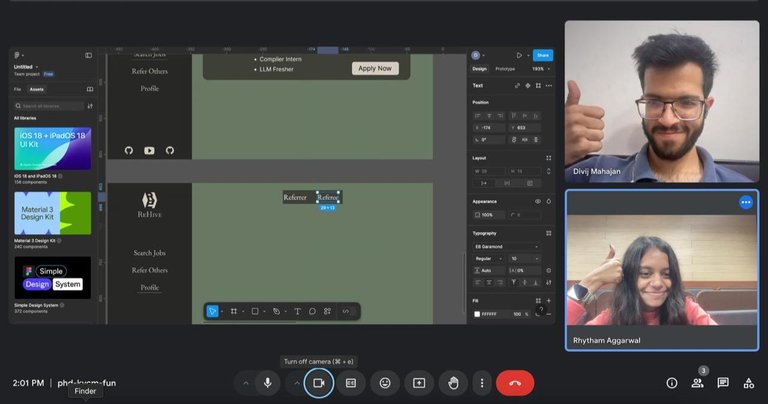The width and height of the screenshot is (768, 404).
Task: Open the Figma main menu logo
Action: tap(17, 55)
